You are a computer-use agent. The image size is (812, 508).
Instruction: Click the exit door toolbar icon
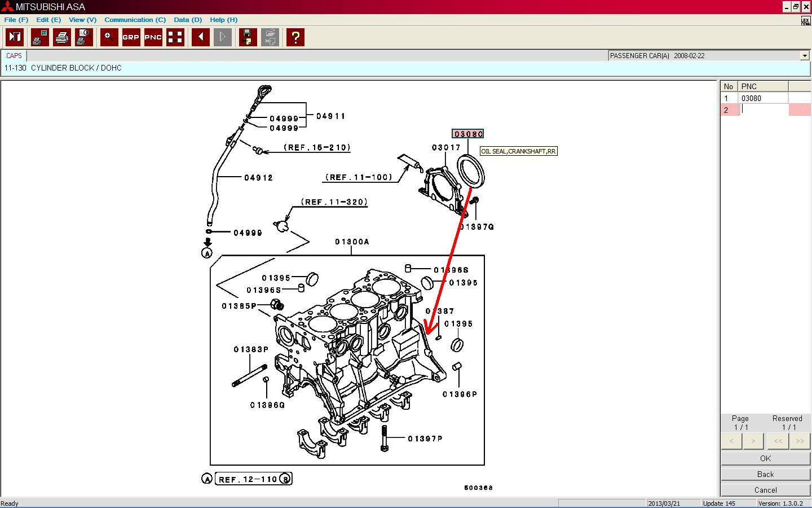[14, 37]
